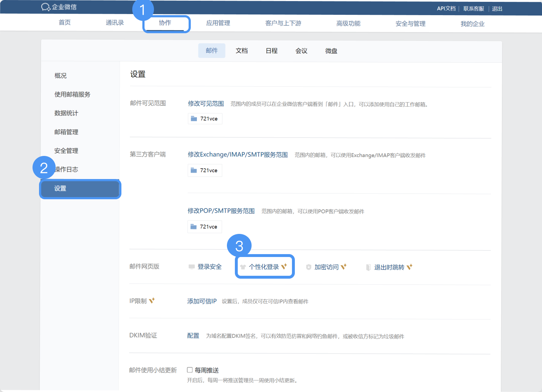Screen dimensions: 542x392
Task: Open 退出时跳转 setting
Action: (x=389, y=267)
